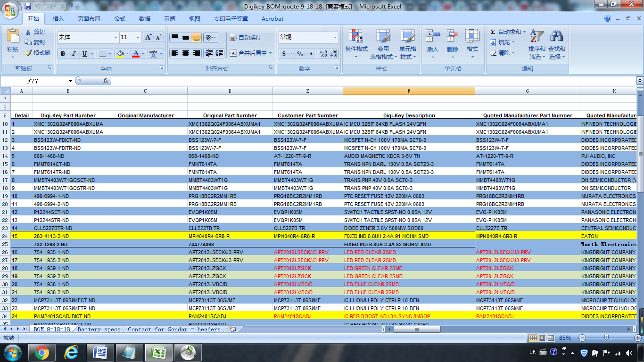
Task: Click the Cut (剪切) scissors icon
Action: (28, 32)
